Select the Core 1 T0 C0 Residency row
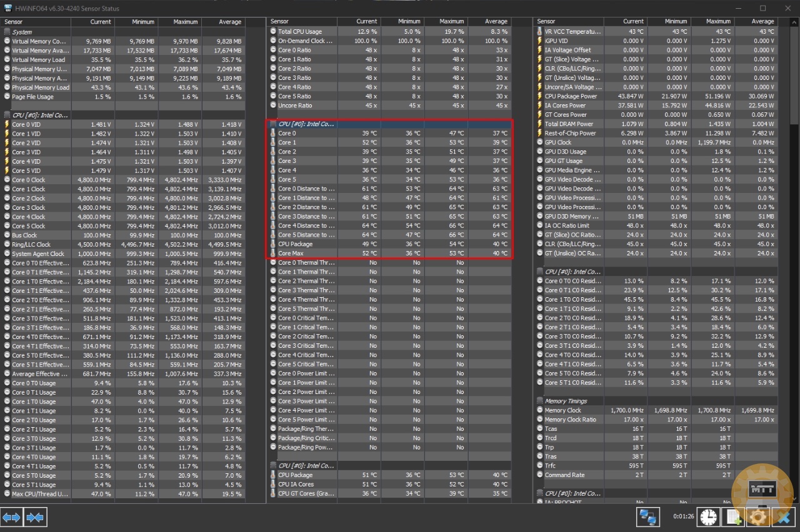 click(657, 299)
